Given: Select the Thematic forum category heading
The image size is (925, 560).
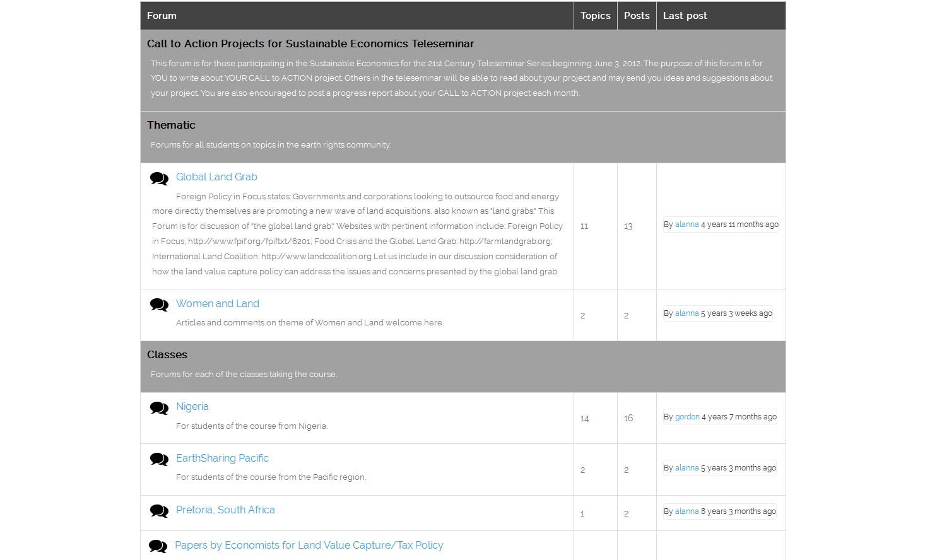Looking at the screenshot, I should point(171,125).
